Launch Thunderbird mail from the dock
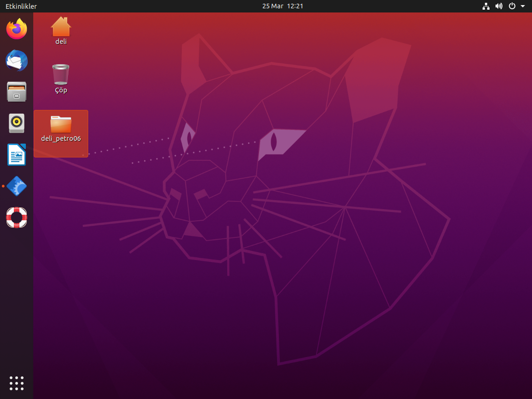532x399 pixels. coord(17,60)
